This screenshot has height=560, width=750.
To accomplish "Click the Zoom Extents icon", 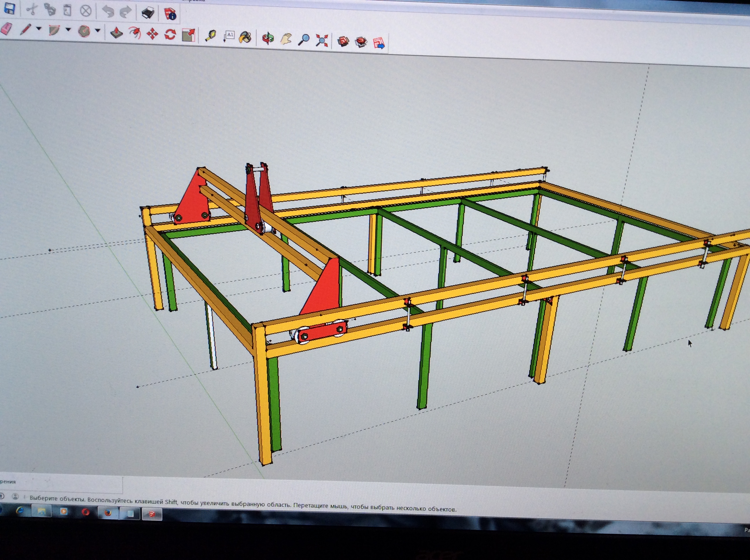I will (x=321, y=40).
